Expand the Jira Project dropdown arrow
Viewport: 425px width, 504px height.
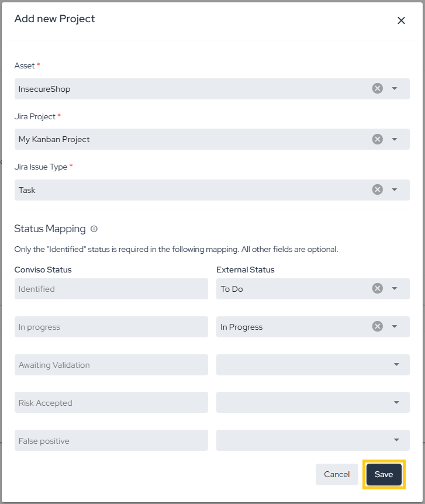(x=395, y=139)
